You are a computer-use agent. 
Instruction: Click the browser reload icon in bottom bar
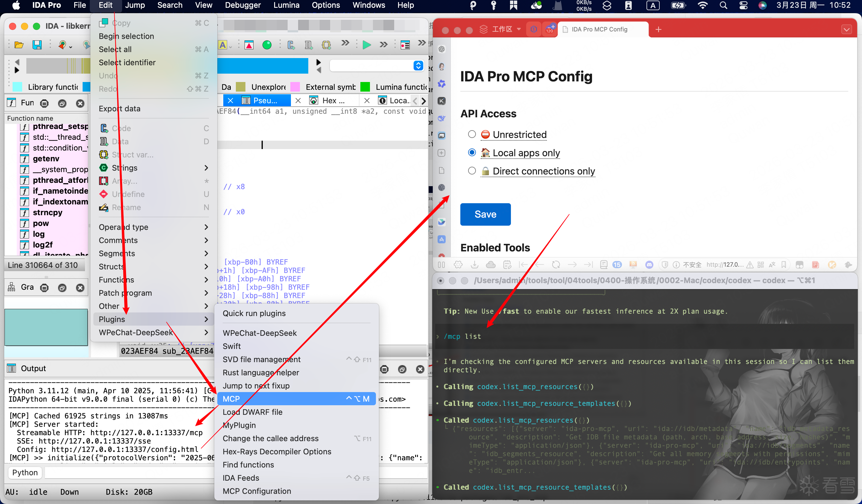click(x=556, y=264)
